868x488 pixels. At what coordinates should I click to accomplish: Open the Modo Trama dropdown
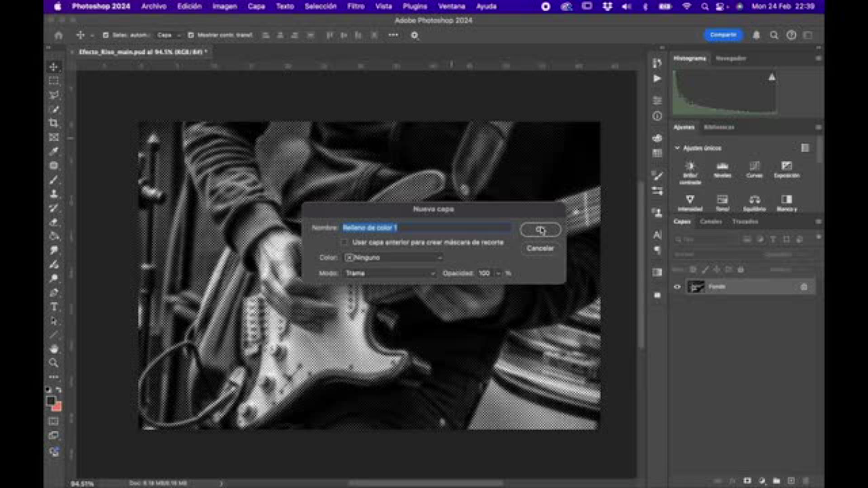click(390, 273)
